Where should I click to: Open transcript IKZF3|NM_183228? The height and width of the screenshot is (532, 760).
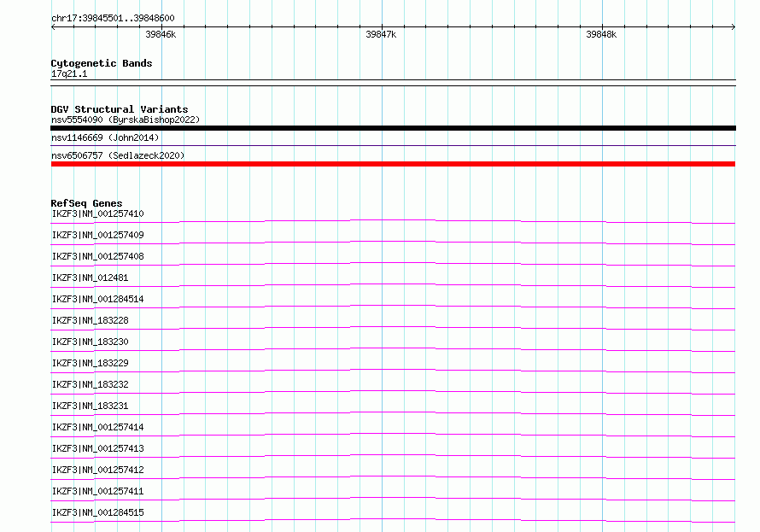pos(91,320)
